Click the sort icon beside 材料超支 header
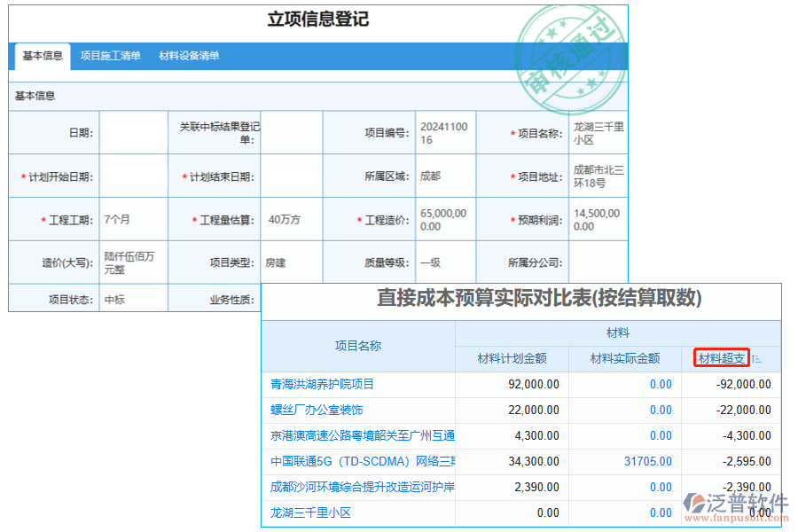This screenshot has height=532, width=798. pyautogui.click(x=755, y=358)
